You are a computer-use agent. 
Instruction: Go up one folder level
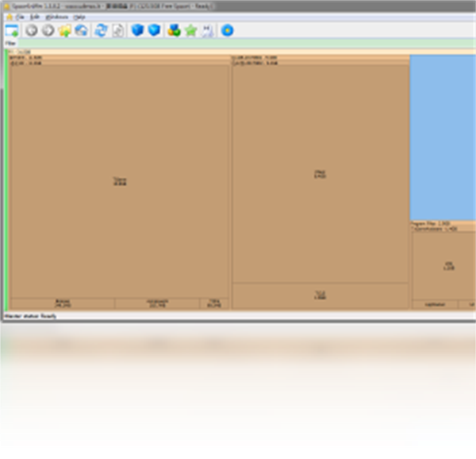(x=64, y=30)
